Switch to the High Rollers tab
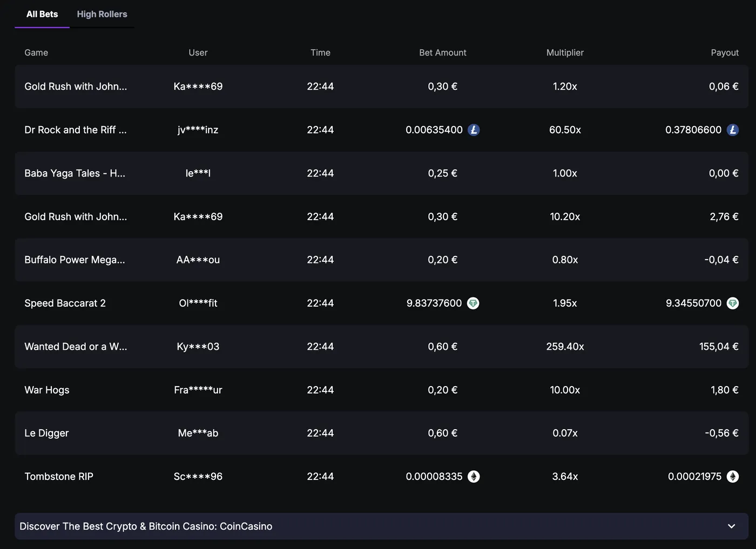Viewport: 756px width, 549px height. [102, 14]
